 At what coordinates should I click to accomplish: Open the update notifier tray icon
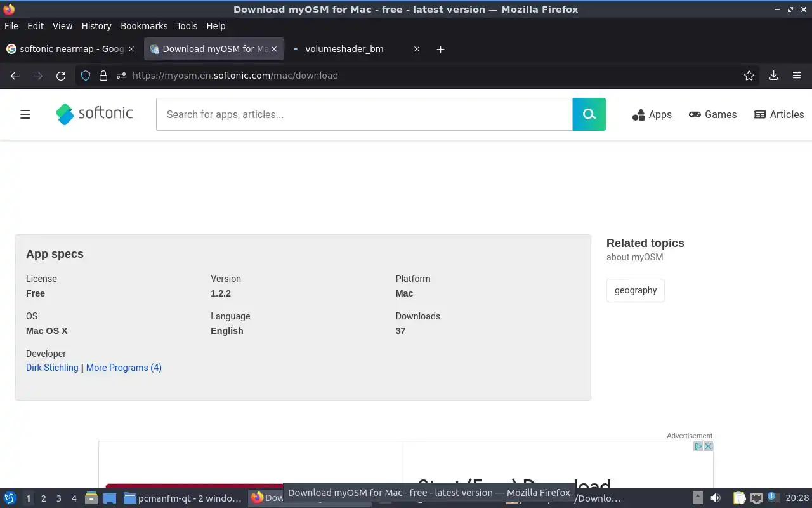772,497
